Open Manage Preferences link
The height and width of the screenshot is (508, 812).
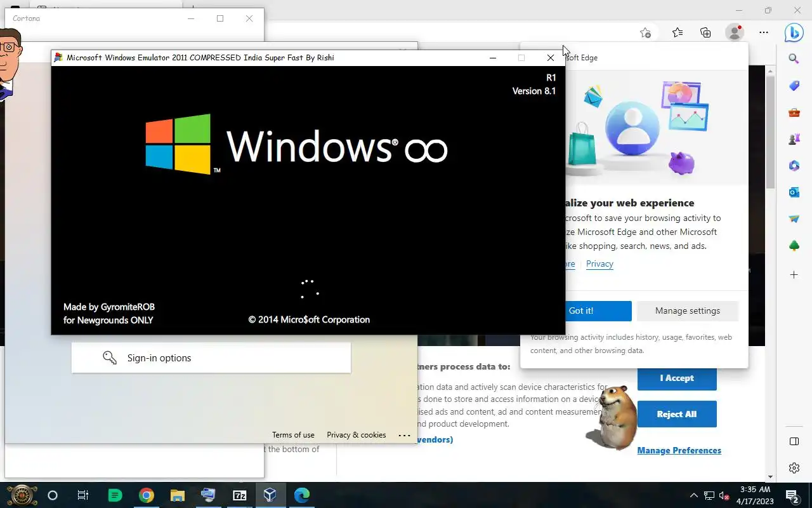tap(679, 450)
